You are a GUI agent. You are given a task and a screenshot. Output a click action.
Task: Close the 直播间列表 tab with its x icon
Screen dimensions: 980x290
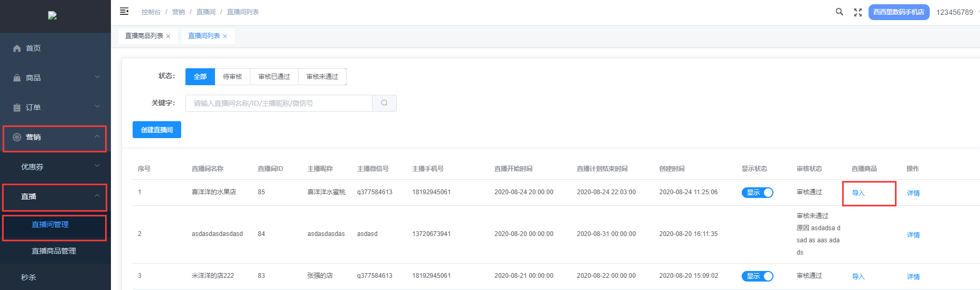225,37
